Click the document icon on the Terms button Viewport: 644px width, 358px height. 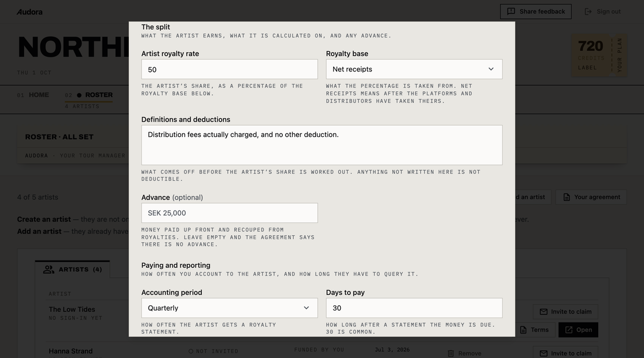(523, 330)
